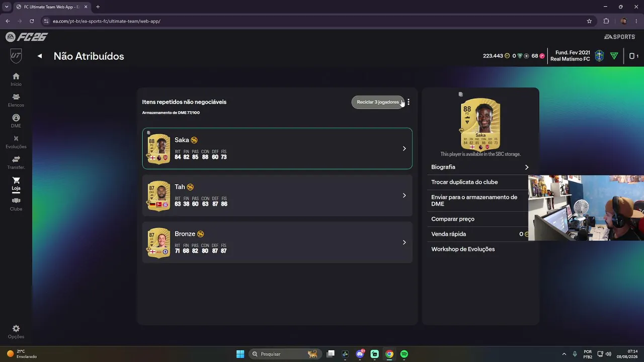Select Comparar preço option
The width and height of the screenshot is (644, 362).
click(453, 219)
